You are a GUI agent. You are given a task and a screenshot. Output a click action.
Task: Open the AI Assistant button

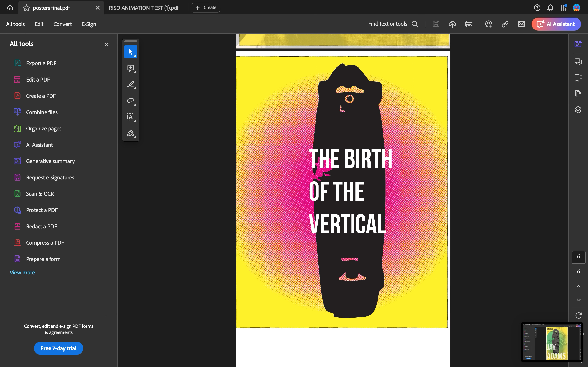[x=556, y=24]
